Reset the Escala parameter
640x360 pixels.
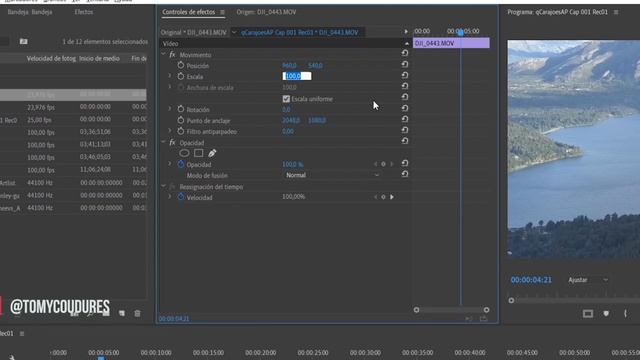[x=404, y=75]
